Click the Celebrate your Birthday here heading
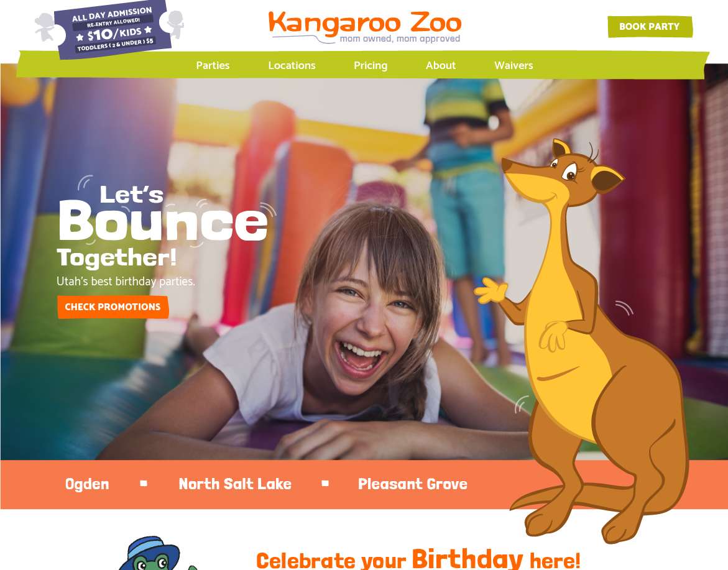 [418, 559]
